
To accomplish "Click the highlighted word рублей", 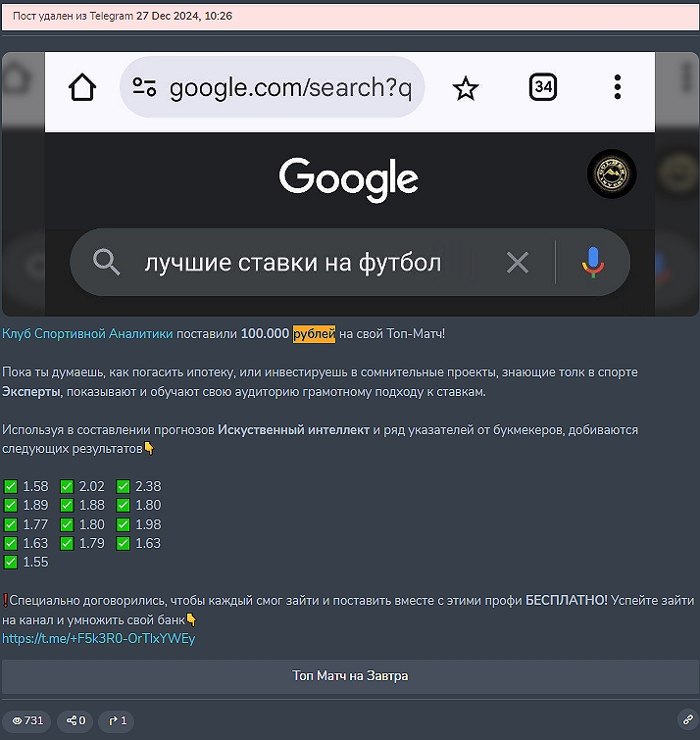I will pyautogui.click(x=314, y=333).
